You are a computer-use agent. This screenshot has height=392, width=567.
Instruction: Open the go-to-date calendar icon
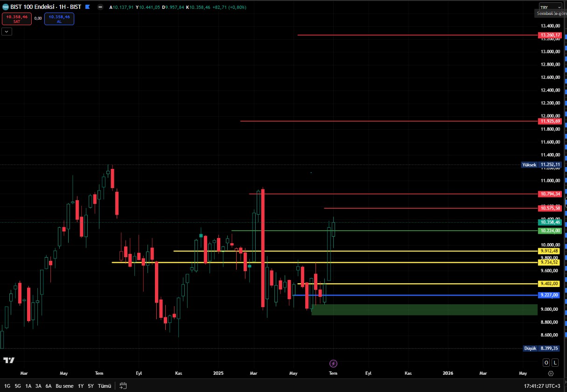123,386
